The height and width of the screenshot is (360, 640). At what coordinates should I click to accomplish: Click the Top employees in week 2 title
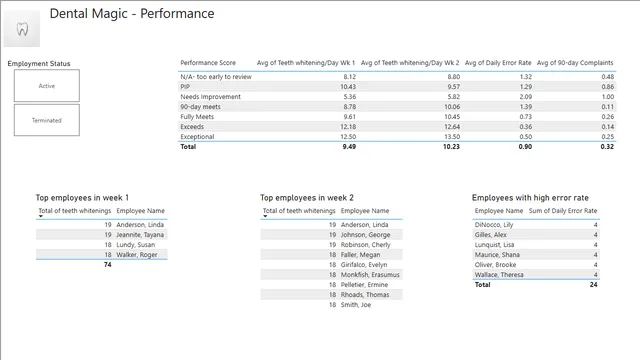(x=307, y=198)
